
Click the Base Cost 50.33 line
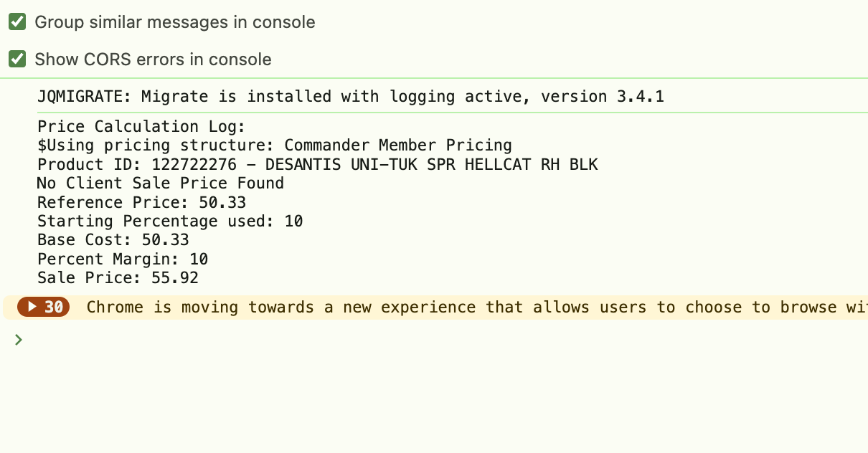coord(113,240)
